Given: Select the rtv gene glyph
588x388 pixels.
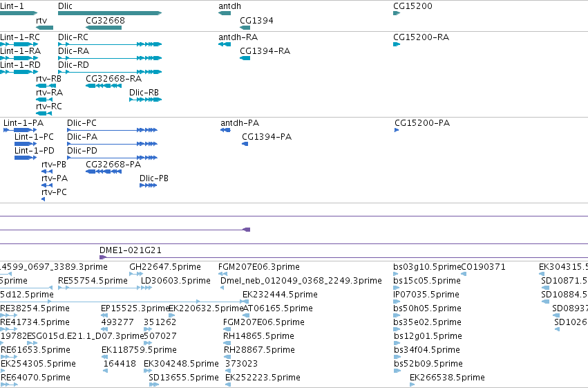Looking at the screenshot, I should [x=45, y=28].
